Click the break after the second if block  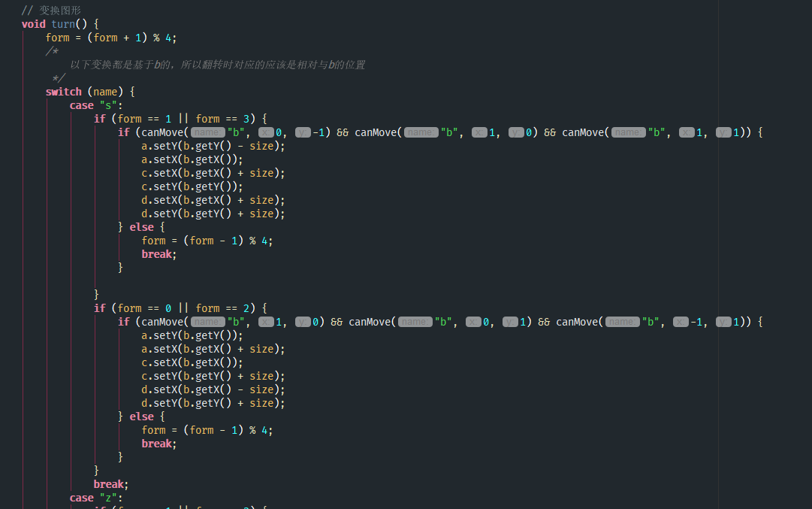click(111, 484)
